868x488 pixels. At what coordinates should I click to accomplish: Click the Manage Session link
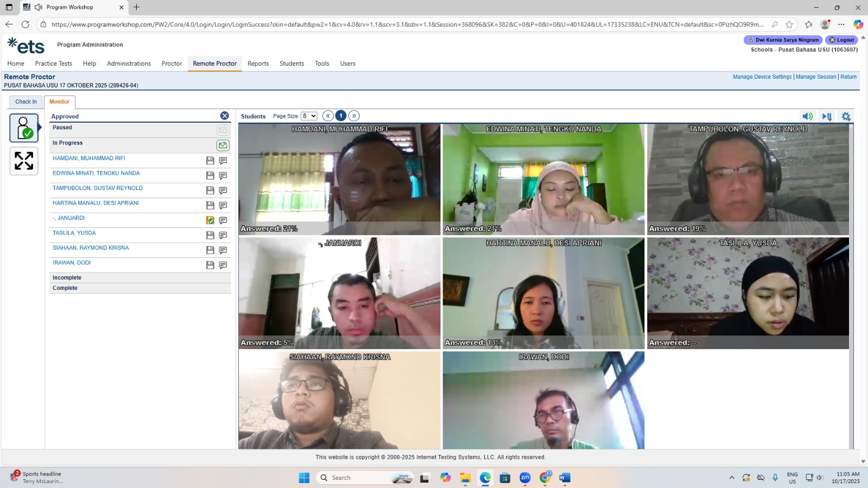(816, 77)
